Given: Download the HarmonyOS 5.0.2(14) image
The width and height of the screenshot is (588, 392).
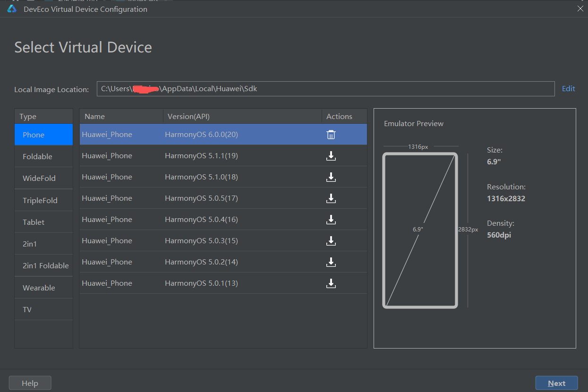Looking at the screenshot, I should tap(331, 262).
